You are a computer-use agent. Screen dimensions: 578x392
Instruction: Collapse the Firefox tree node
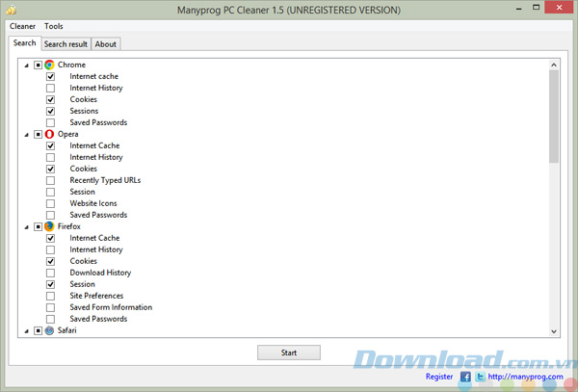point(27,227)
